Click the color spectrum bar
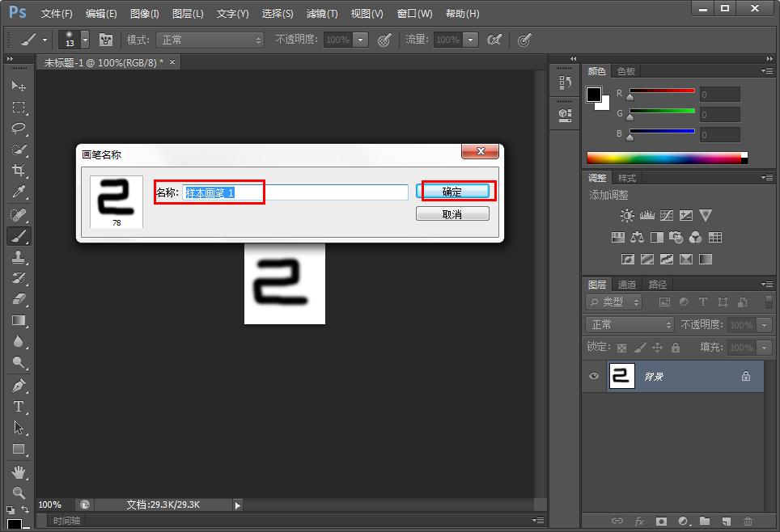The width and height of the screenshot is (780, 532). coord(663,158)
